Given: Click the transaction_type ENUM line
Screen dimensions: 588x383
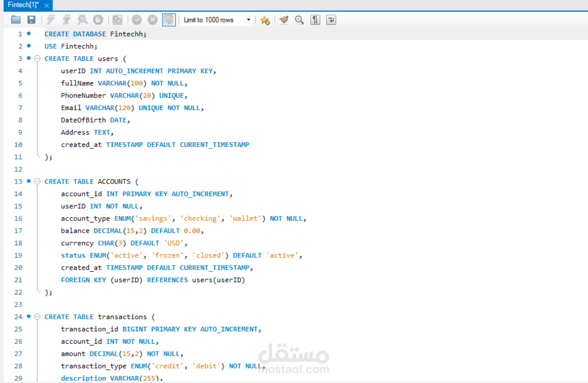Looking at the screenshot, I should click(163, 366).
